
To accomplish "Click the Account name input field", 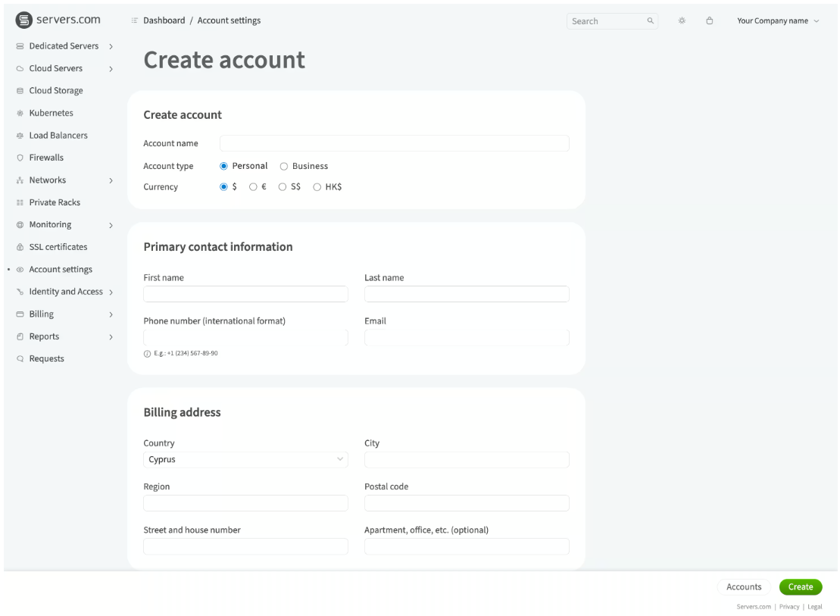I will click(394, 144).
